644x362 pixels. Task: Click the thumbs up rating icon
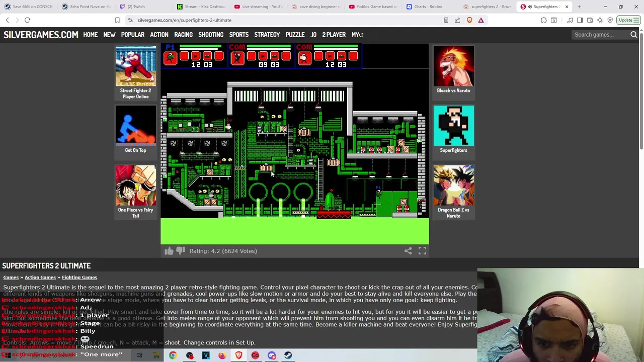click(169, 251)
